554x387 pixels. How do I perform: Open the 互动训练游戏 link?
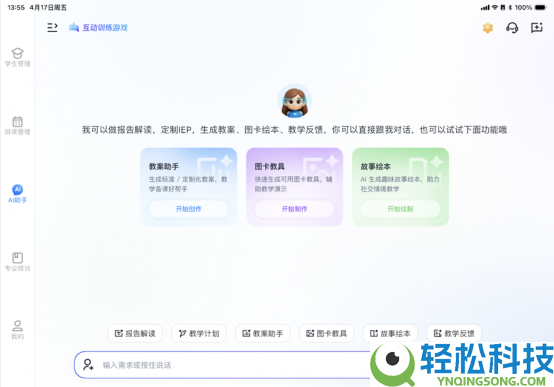98,28
